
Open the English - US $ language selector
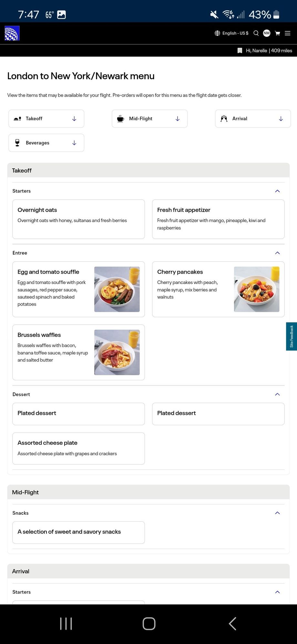232,33
